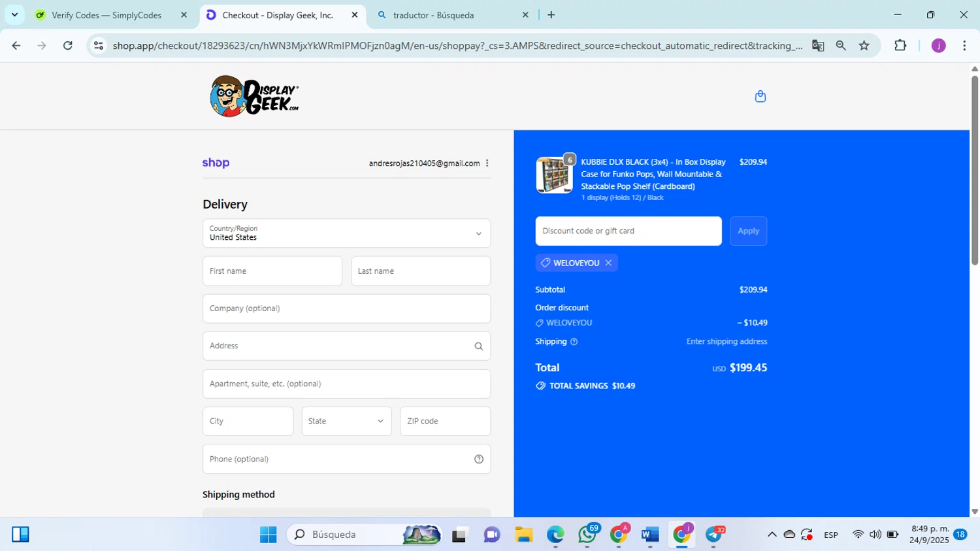The height and width of the screenshot is (551, 980).
Task: Open Telegram from the taskbar
Action: point(713,535)
